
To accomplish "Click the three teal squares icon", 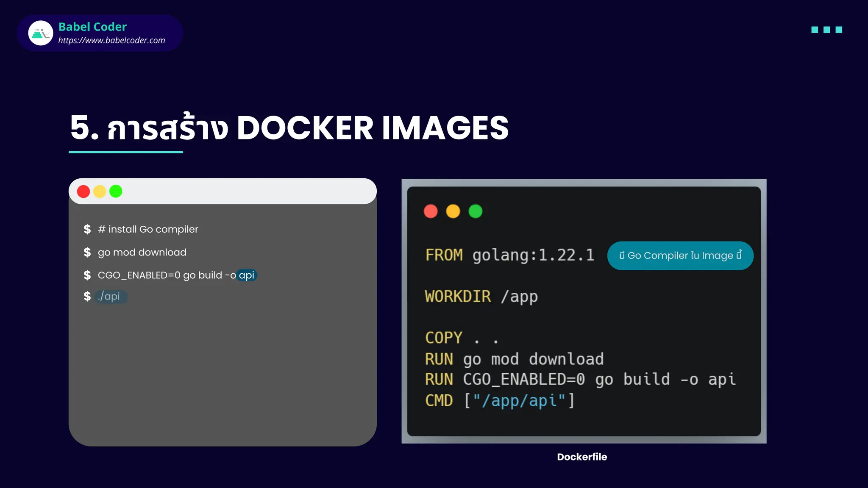I will click(826, 30).
